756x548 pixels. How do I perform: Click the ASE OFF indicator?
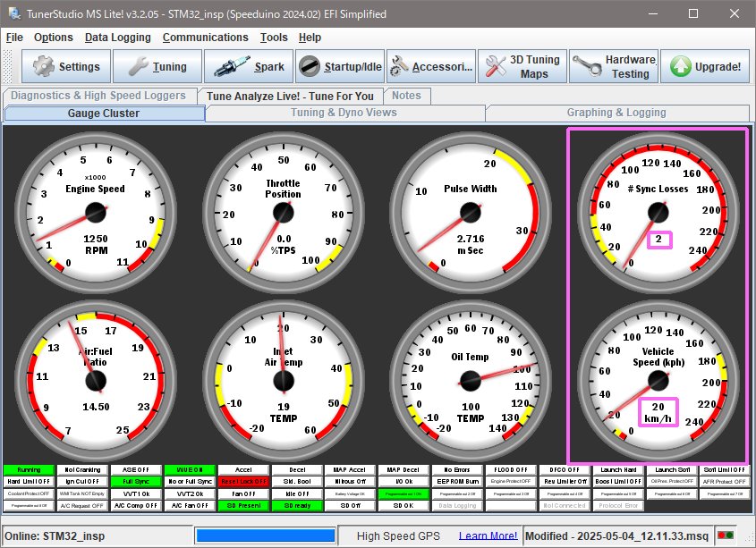[x=136, y=469]
